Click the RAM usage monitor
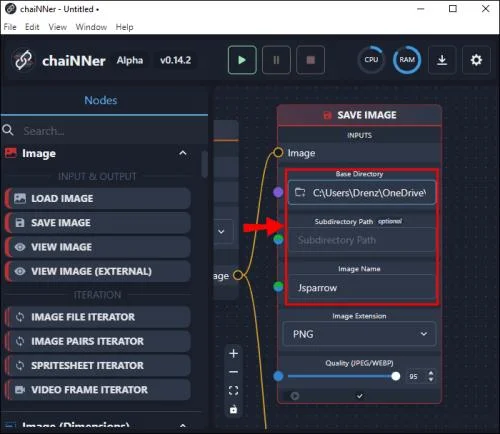 coord(407,60)
